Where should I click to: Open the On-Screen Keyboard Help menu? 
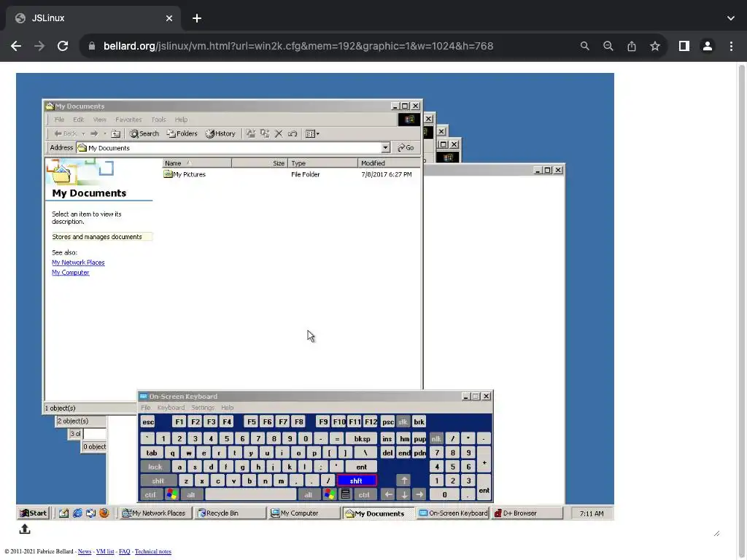[x=228, y=408]
